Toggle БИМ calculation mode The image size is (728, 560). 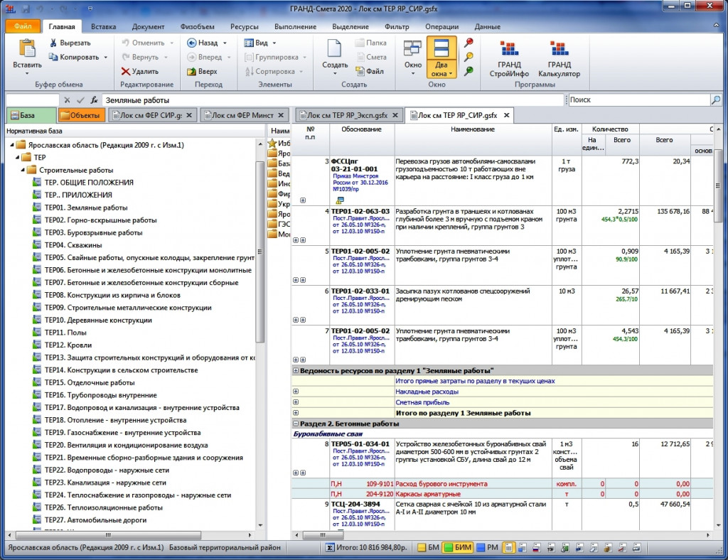(x=457, y=547)
